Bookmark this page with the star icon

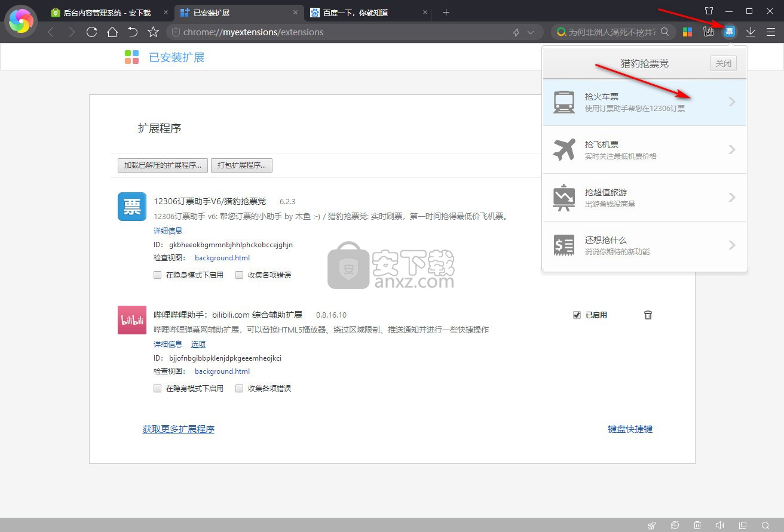pyautogui.click(x=154, y=32)
